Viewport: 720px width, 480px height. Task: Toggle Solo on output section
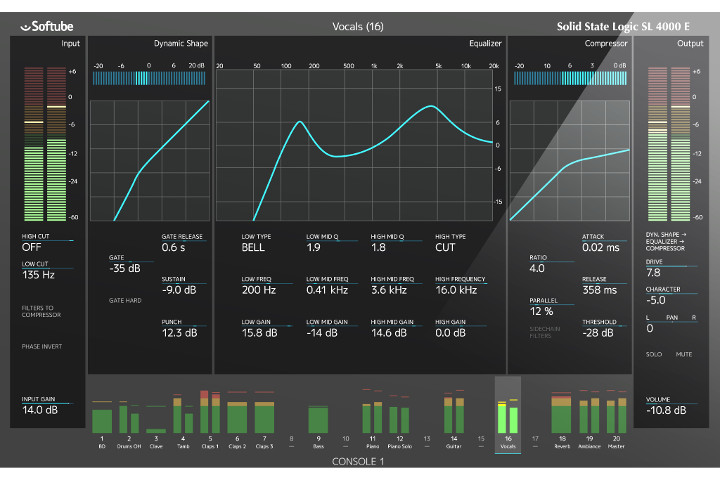[x=655, y=355]
